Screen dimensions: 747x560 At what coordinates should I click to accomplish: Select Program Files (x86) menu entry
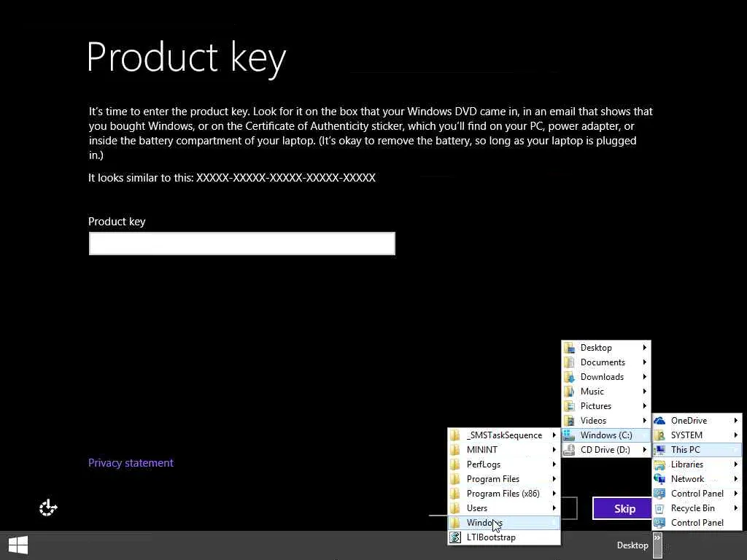click(504, 494)
